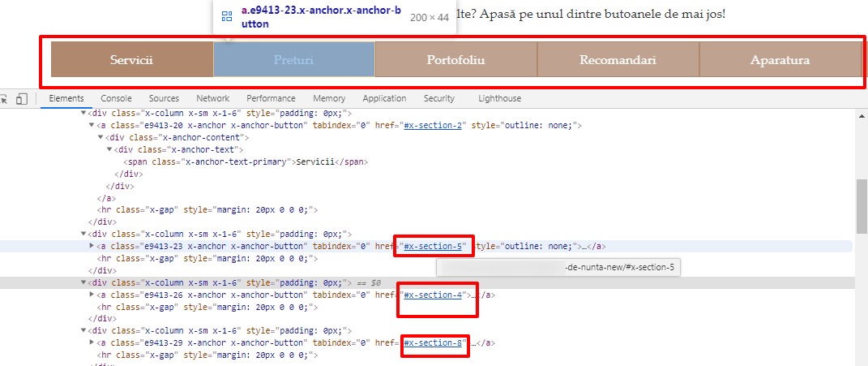Screen dimensions: 868x366
Task: Open the Memory tab
Action: [329, 98]
